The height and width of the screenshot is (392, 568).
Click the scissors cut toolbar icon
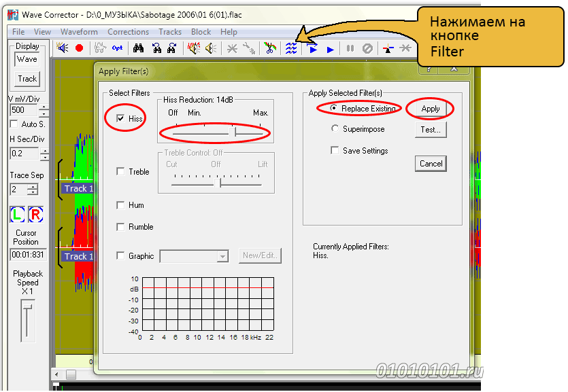[x=270, y=48]
